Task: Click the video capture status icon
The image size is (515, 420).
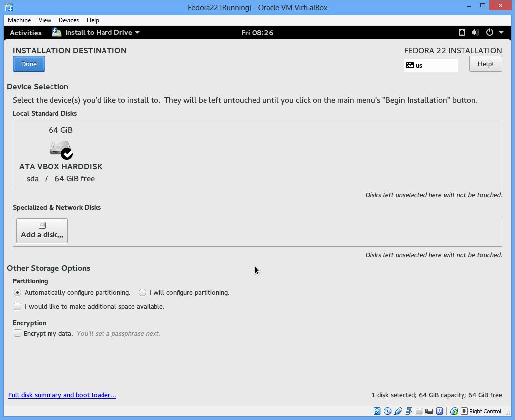Action: pyautogui.click(x=429, y=411)
